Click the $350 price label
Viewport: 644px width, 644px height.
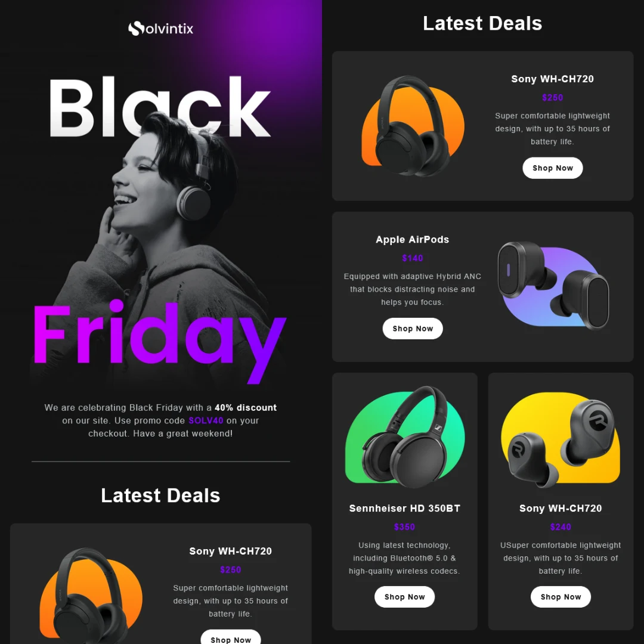[x=404, y=527]
